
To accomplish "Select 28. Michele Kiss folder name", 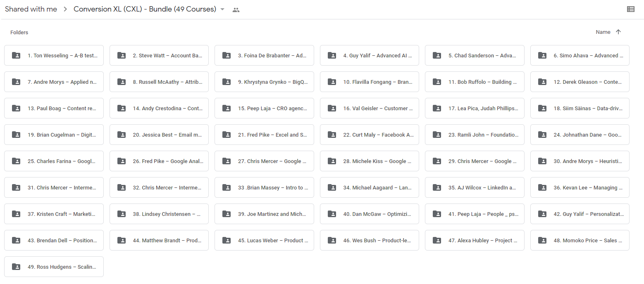I will [378, 161].
